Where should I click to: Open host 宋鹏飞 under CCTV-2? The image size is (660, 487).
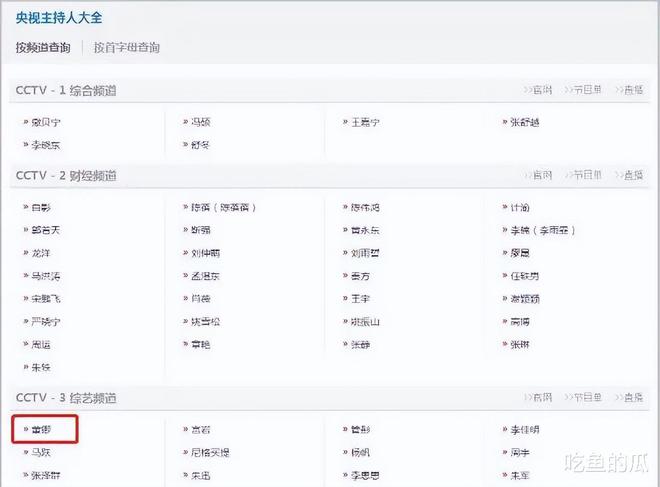[46, 299]
